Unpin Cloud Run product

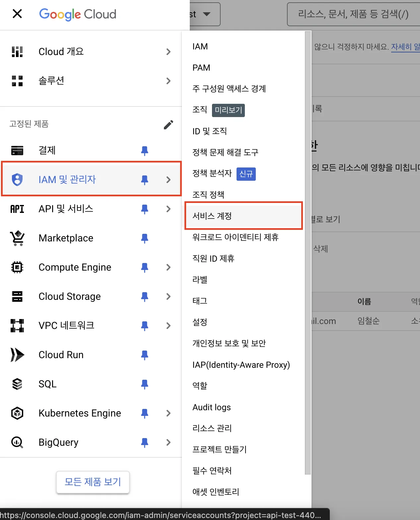[x=145, y=355]
